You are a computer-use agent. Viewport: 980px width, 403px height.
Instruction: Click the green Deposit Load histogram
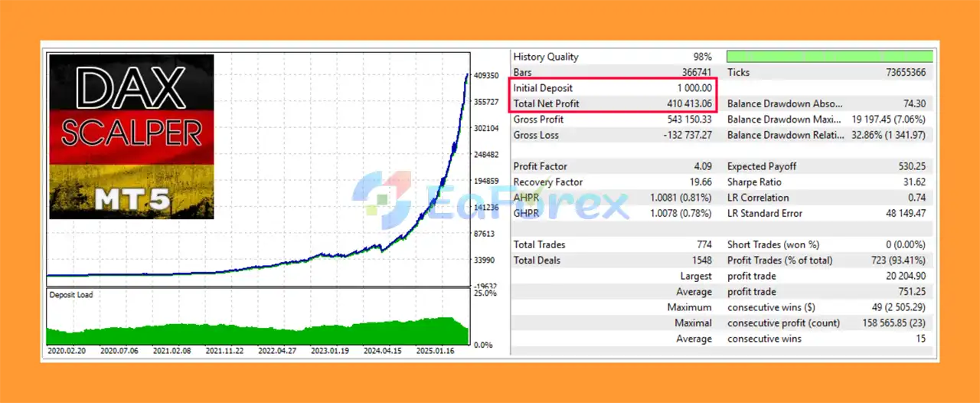click(258, 331)
